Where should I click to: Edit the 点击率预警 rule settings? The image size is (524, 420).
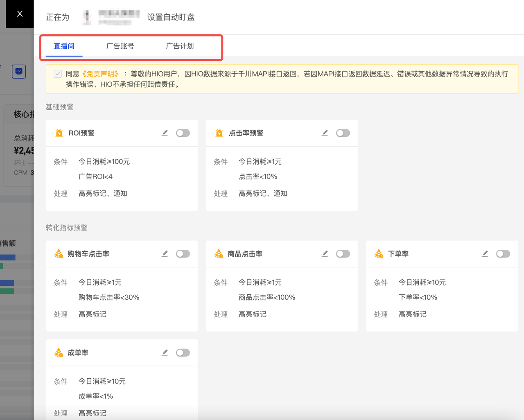coord(325,133)
